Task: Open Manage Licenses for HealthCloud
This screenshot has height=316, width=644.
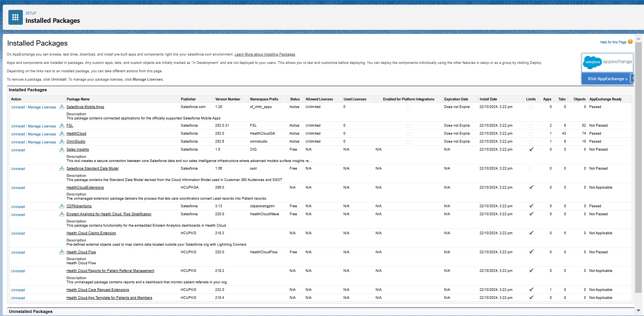Action: [x=42, y=134]
